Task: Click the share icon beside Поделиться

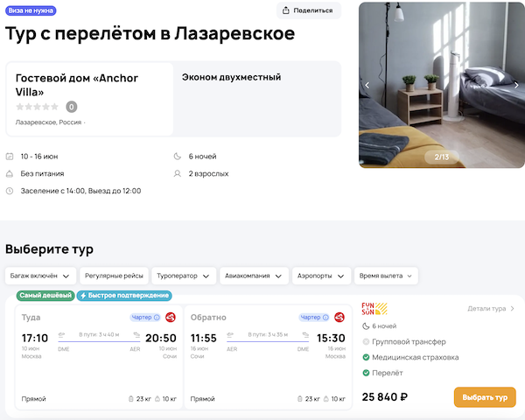Action: tap(286, 10)
